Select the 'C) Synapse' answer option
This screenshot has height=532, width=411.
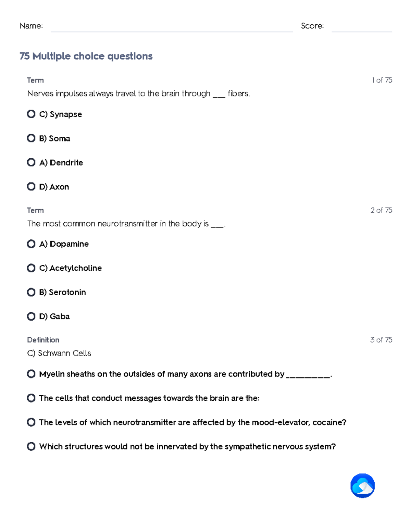click(31, 114)
